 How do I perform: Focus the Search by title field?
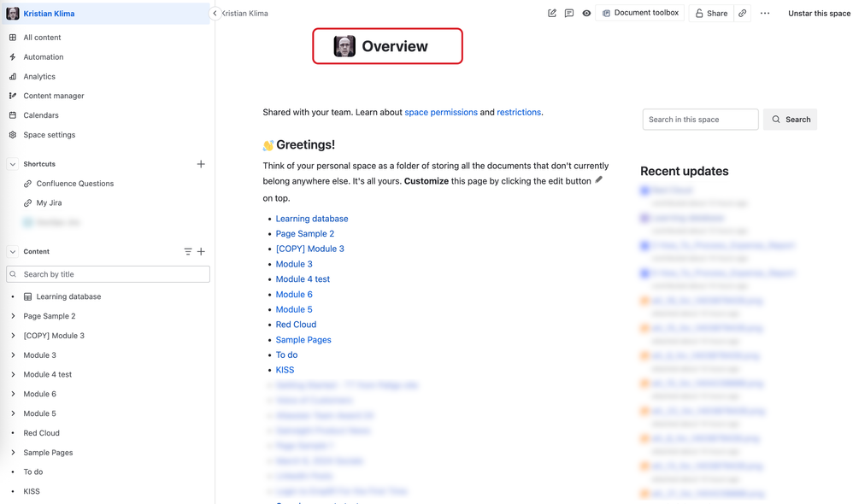[108, 274]
